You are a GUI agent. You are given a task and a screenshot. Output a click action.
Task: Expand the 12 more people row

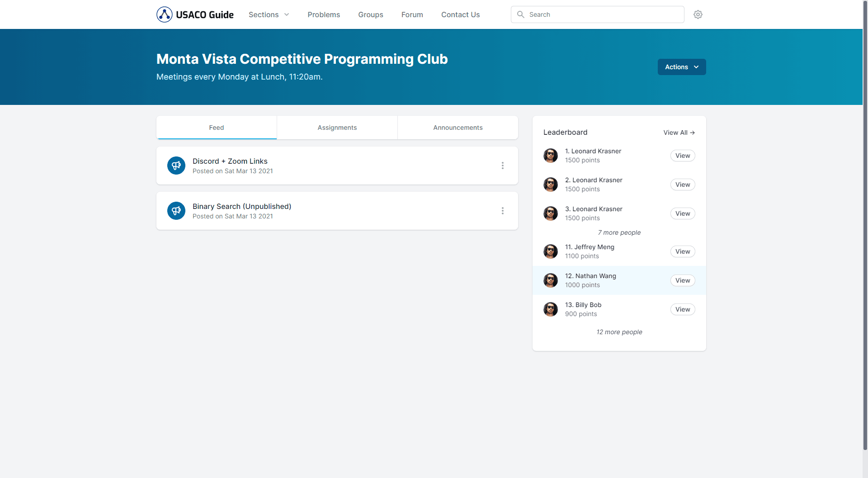tap(619, 332)
